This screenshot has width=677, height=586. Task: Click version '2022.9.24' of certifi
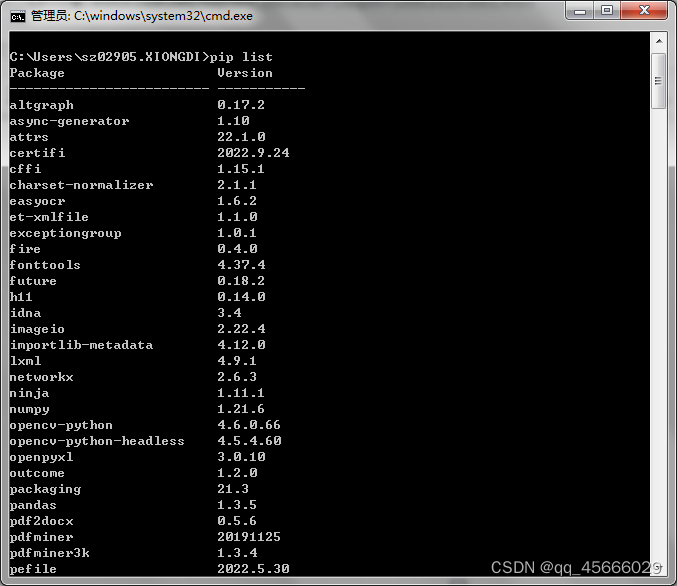coord(253,153)
